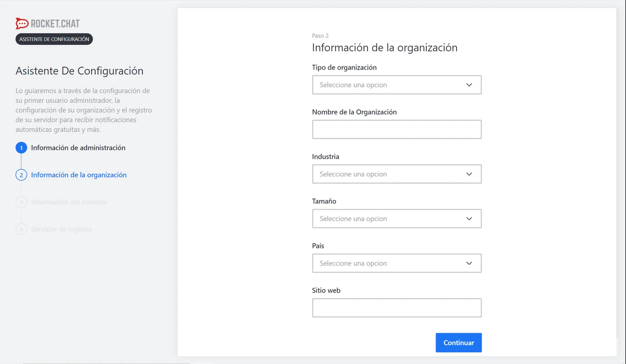This screenshot has height=364, width=626.
Task: Click the Rocket.Chat logo icon
Action: pos(22,23)
